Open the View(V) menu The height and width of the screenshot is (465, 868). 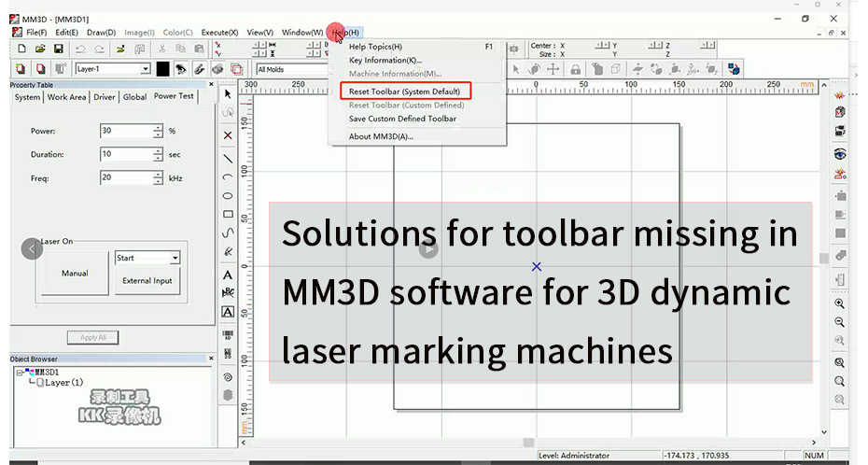(260, 32)
